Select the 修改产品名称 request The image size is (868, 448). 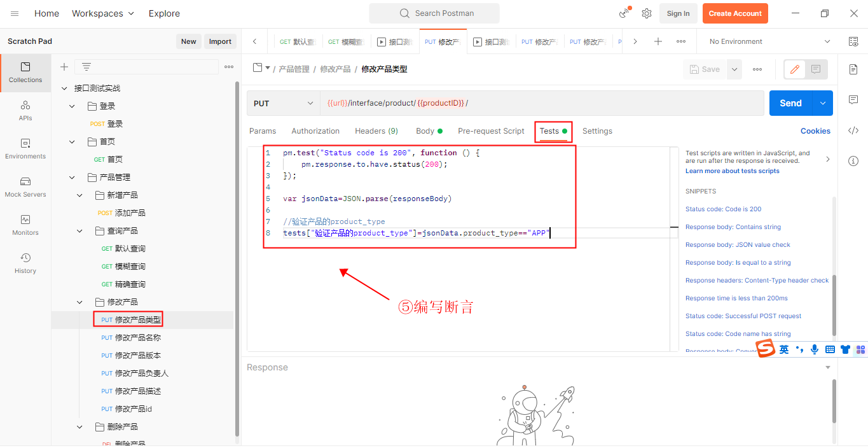point(138,338)
